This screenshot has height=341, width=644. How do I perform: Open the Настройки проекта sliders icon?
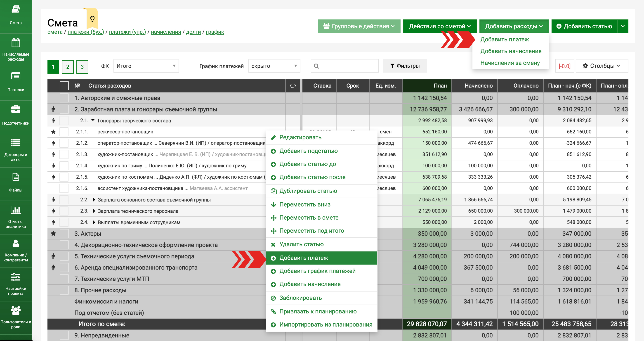pos(16,277)
